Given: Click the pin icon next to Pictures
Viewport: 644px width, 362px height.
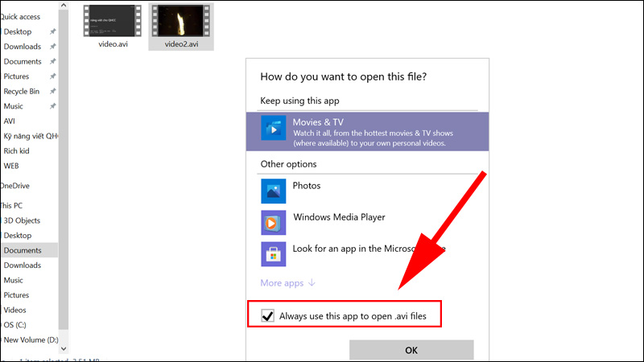Looking at the screenshot, I should pyautogui.click(x=52, y=76).
